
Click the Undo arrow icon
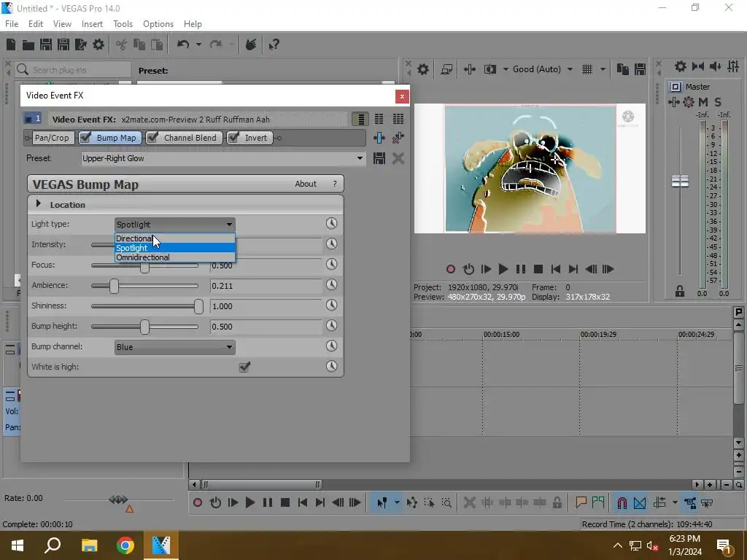point(183,44)
